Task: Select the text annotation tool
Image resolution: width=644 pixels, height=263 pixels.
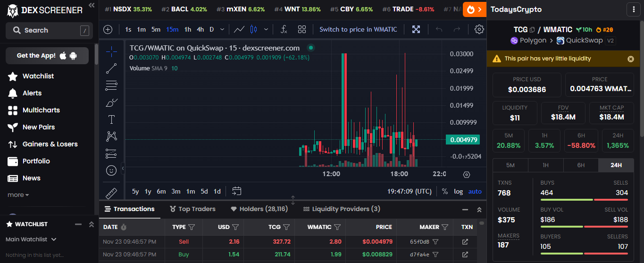Action: tap(111, 119)
